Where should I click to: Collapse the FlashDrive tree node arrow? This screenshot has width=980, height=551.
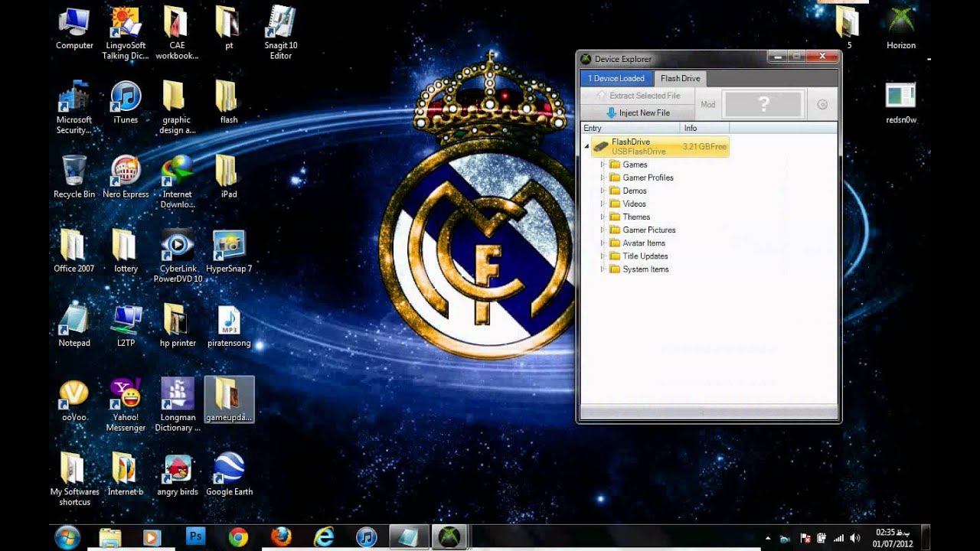[x=587, y=145]
